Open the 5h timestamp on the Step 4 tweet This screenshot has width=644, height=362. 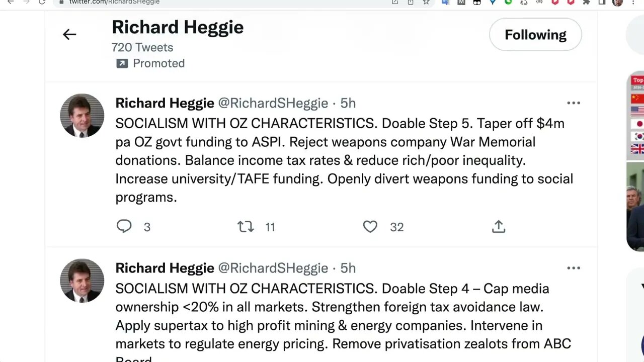pyautogui.click(x=348, y=268)
